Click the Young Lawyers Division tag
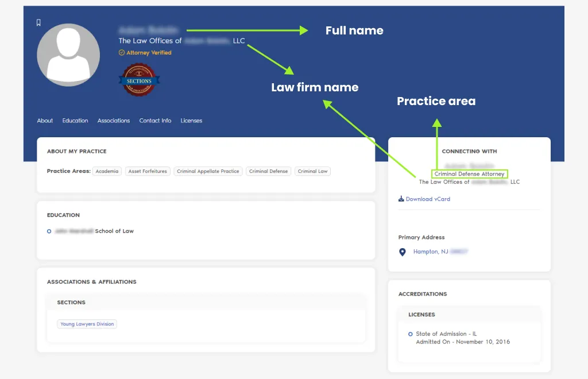Image resolution: width=588 pixels, height=379 pixels. (87, 324)
